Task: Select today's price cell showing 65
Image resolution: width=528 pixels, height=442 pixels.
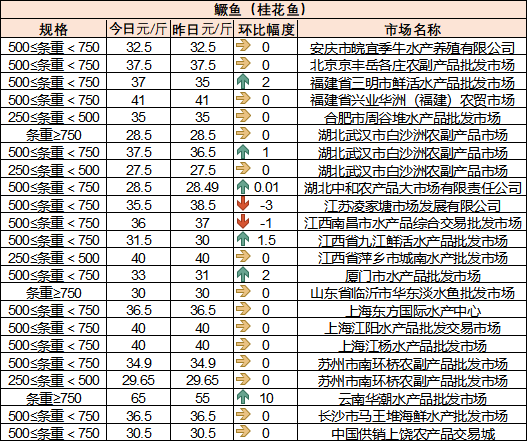Action: coord(138,398)
